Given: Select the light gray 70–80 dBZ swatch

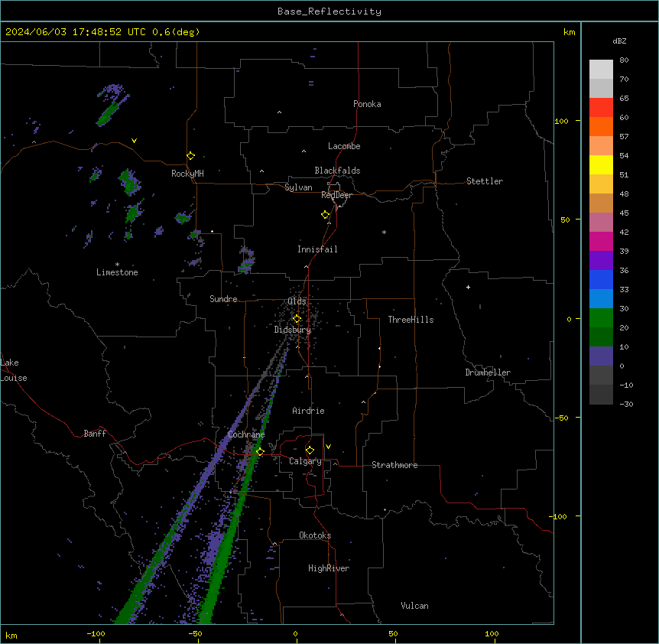Looking at the screenshot, I should tap(601, 70).
